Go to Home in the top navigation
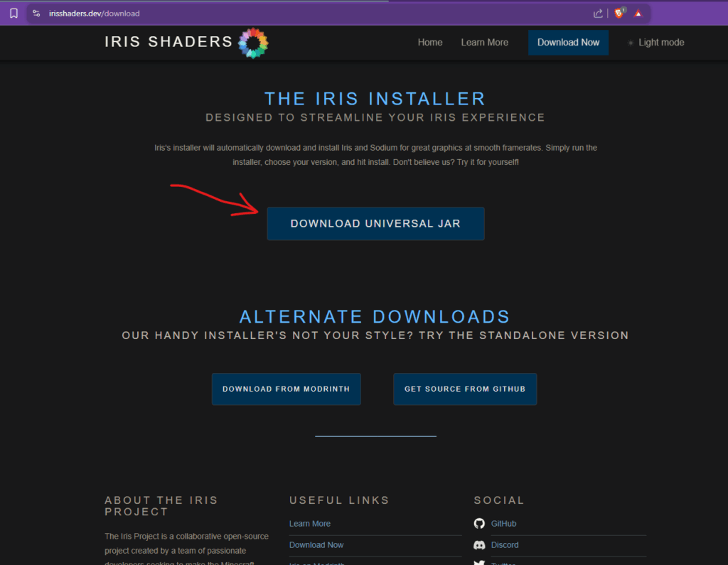The width and height of the screenshot is (728, 565). pos(430,43)
